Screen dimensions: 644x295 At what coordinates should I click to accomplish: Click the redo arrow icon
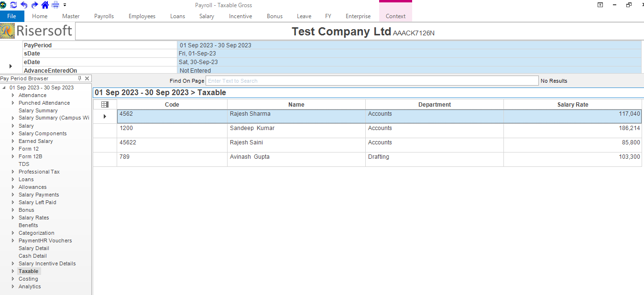[x=34, y=5]
